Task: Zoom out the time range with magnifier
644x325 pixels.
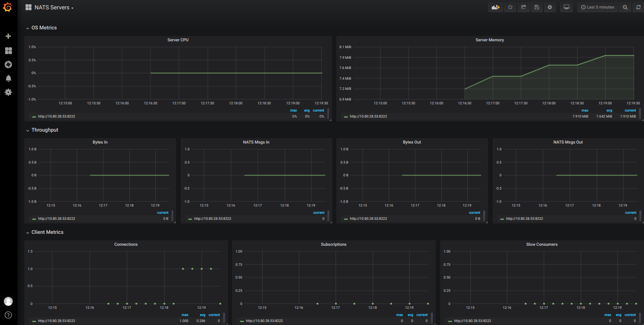Action: (x=624, y=7)
